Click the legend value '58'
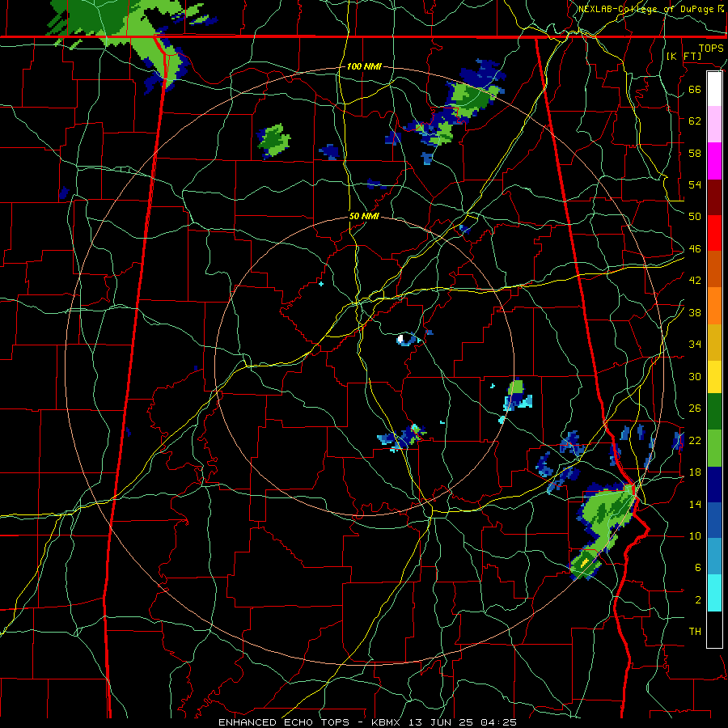This screenshot has height=728, width=728. click(x=695, y=153)
